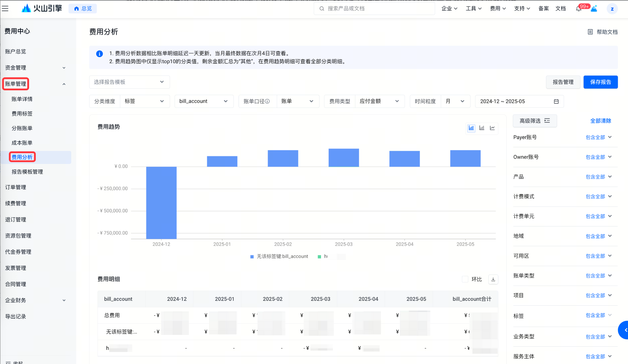Switch to line chart view
This screenshot has height=364, width=628.
pyautogui.click(x=492, y=128)
